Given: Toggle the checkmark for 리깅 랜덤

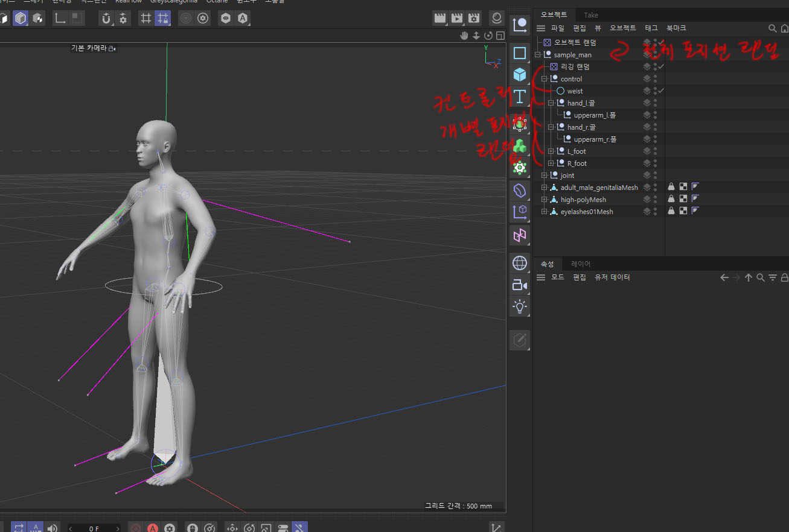Looking at the screenshot, I should pyautogui.click(x=661, y=66).
